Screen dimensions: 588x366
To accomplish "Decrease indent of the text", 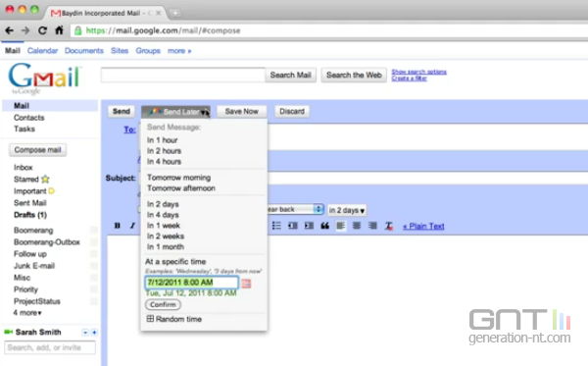I will click(292, 226).
